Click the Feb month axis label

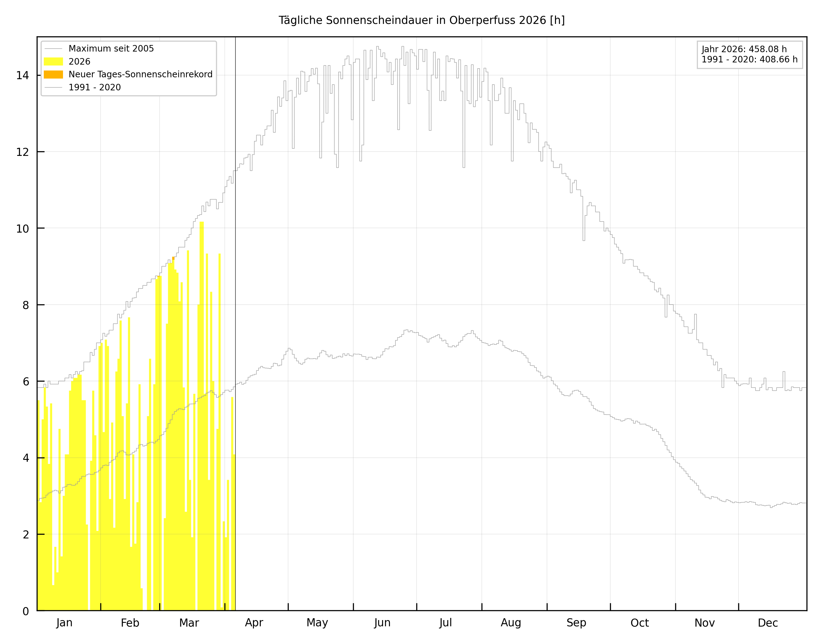click(130, 623)
